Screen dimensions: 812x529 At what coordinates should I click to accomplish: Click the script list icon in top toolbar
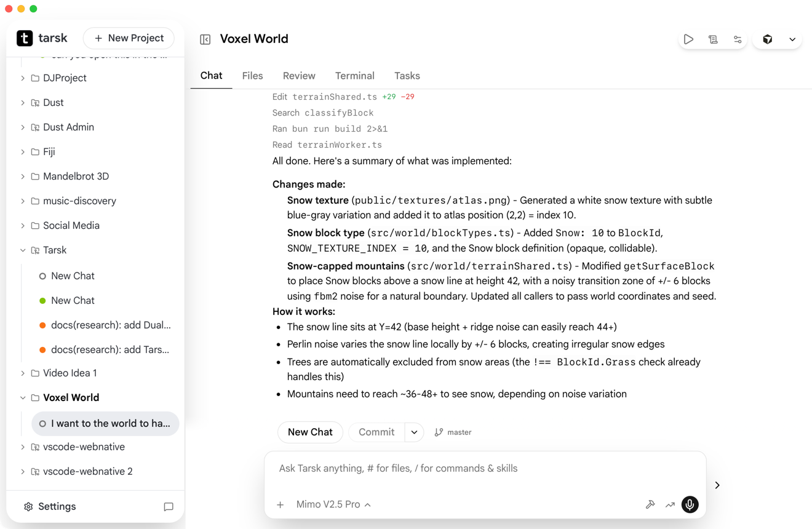[x=713, y=39]
